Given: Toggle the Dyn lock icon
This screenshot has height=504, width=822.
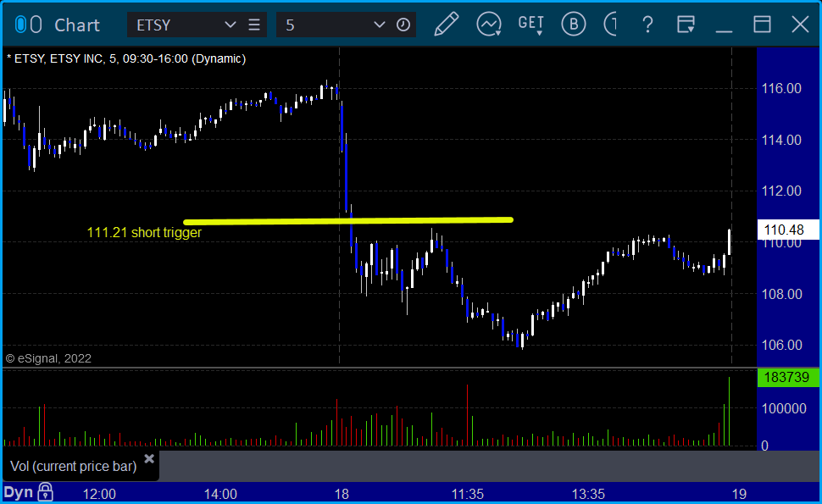Looking at the screenshot, I should [45, 492].
